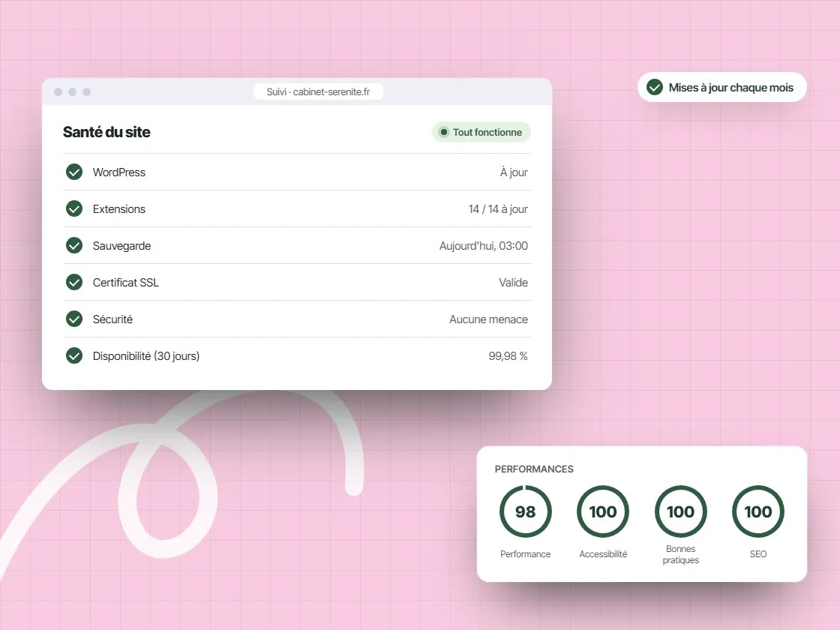Click the WordPress row label

tap(119, 172)
